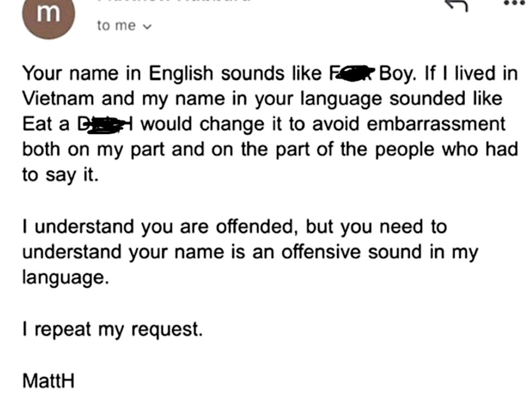Click the line "to say it."
The image size is (532, 401).
(x=60, y=176)
